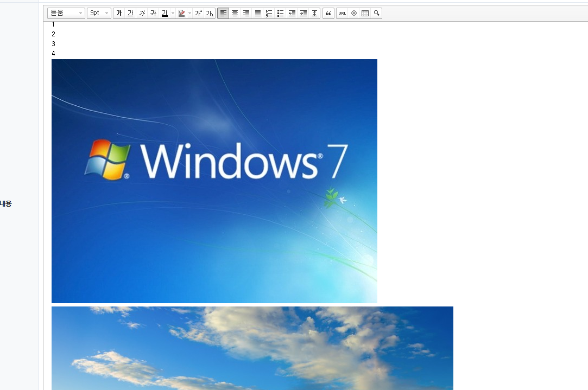588x390 pixels.
Task: Place cursor on line "3"
Action: [53, 44]
